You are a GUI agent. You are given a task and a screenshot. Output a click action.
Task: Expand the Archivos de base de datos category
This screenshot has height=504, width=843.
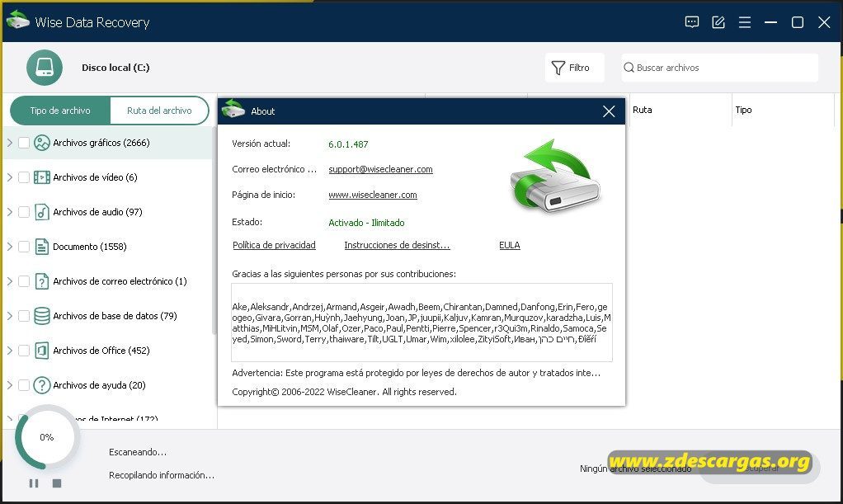(x=10, y=316)
